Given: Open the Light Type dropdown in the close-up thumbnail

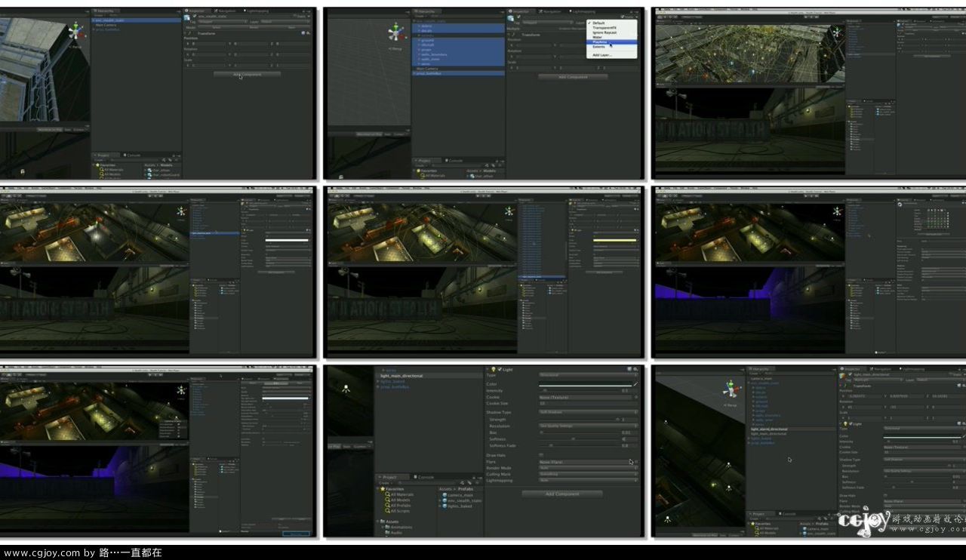Looking at the screenshot, I should coord(588,375).
